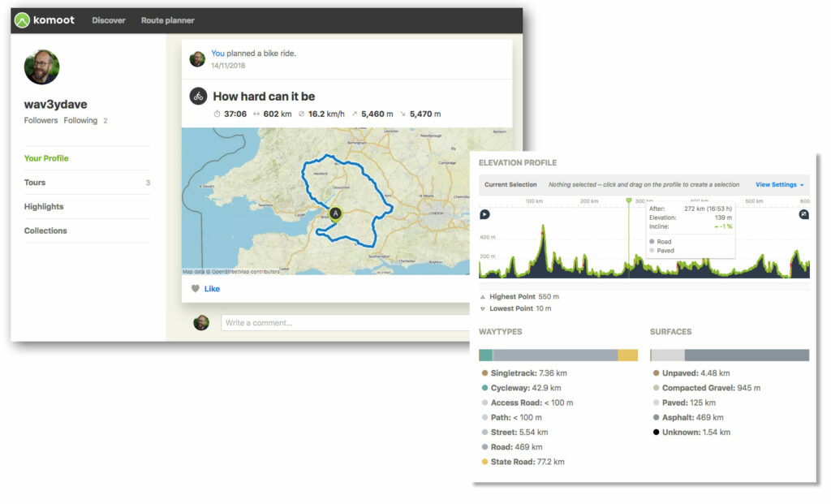Click 'Unknown: 1.54 km' legend entry

click(691, 433)
